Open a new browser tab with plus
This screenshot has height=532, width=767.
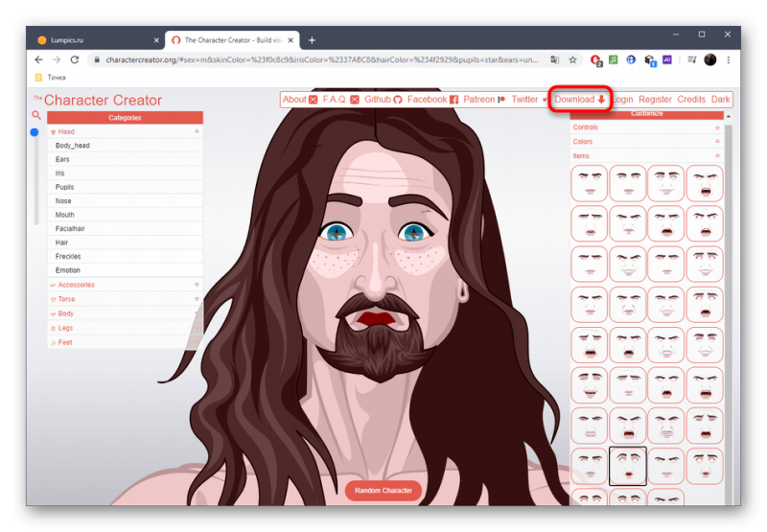(312, 40)
